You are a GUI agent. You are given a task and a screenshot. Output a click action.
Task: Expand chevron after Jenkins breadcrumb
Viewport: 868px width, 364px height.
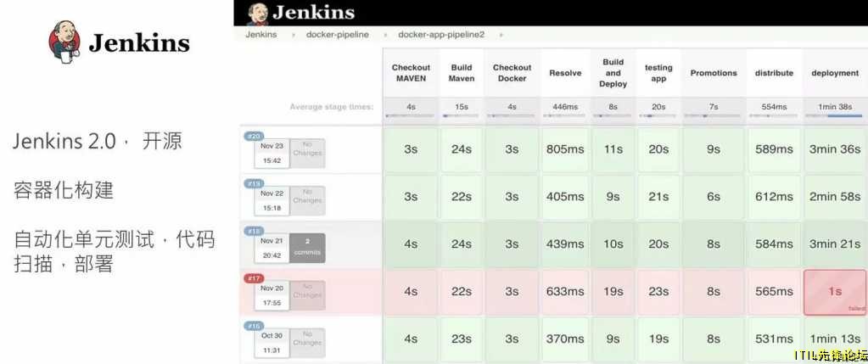294,34
